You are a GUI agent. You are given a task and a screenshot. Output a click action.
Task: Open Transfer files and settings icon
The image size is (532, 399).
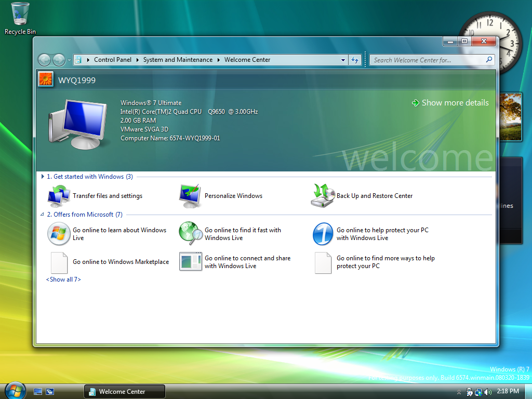pos(59,196)
